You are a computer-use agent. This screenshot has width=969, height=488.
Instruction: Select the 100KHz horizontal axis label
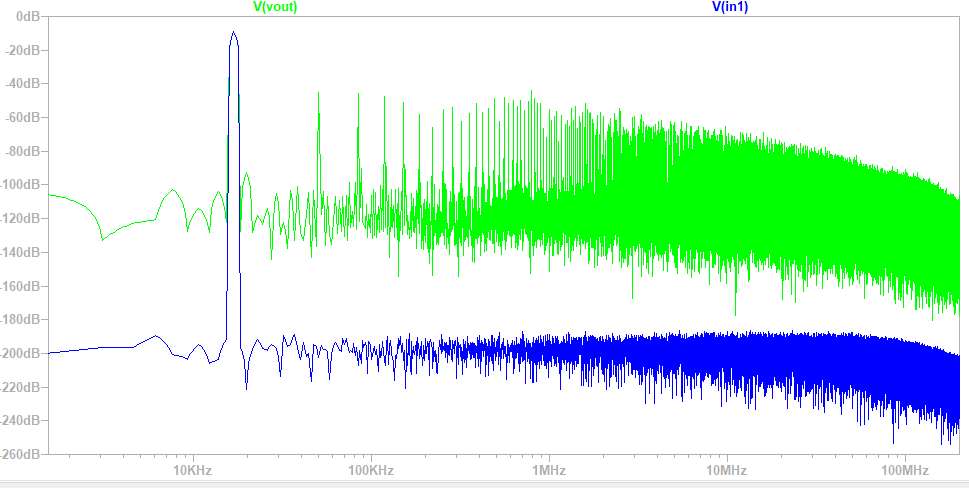click(x=369, y=470)
